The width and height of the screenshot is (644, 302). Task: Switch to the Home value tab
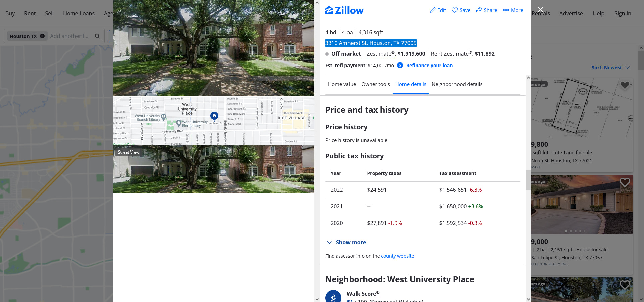[x=342, y=84]
